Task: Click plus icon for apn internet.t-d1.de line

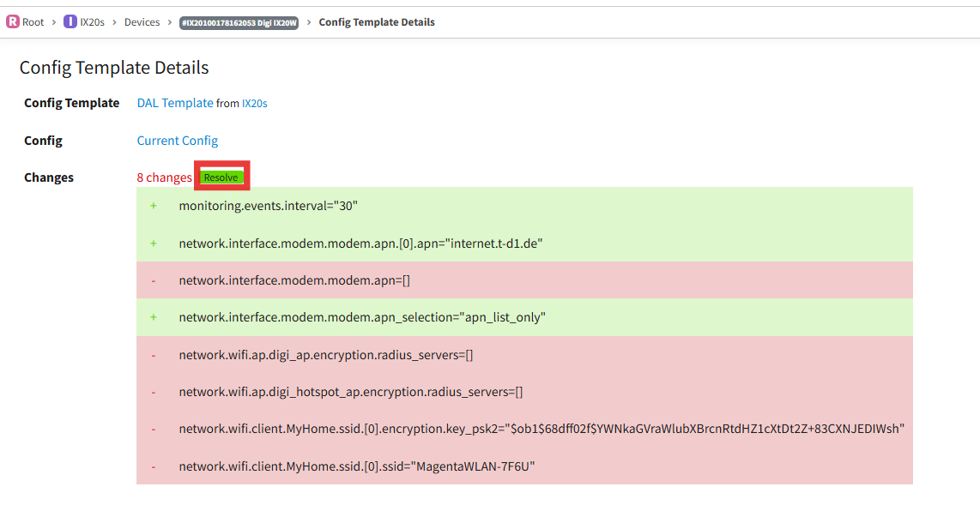Action: click(153, 243)
